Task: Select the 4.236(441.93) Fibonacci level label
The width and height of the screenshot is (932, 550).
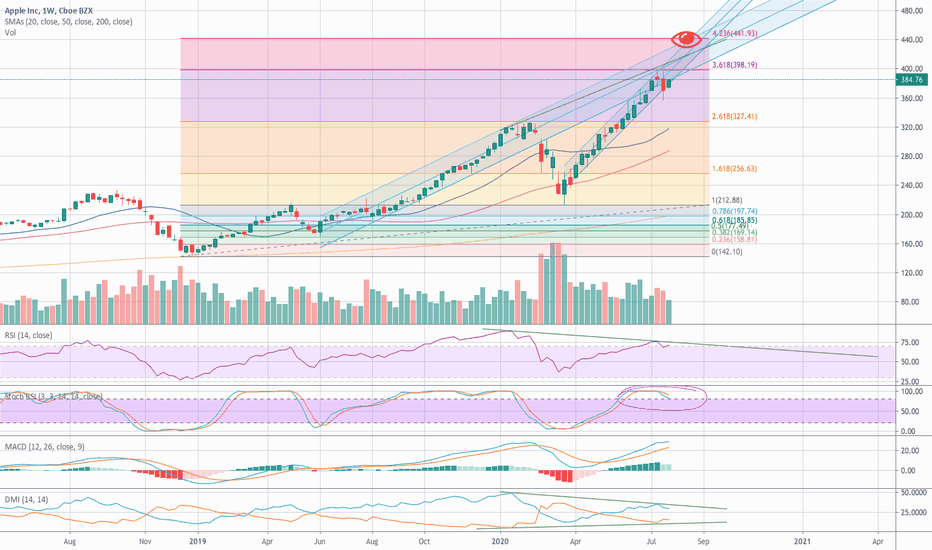Action: (735, 34)
